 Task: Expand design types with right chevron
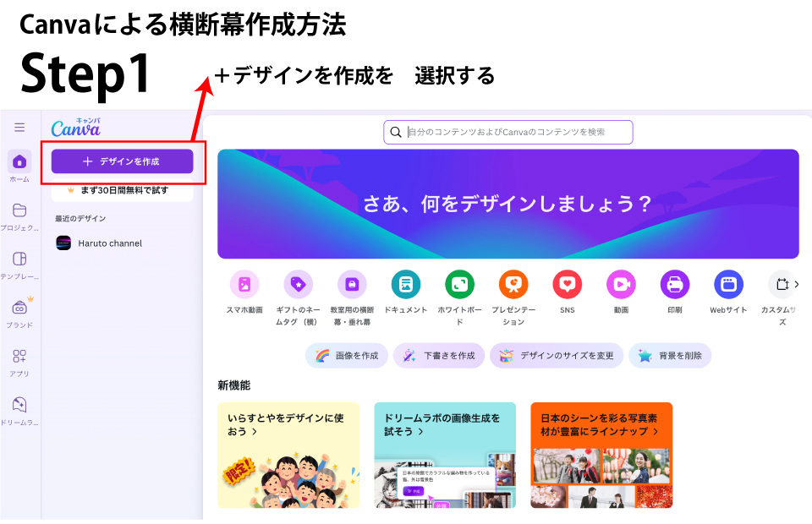pos(797,284)
